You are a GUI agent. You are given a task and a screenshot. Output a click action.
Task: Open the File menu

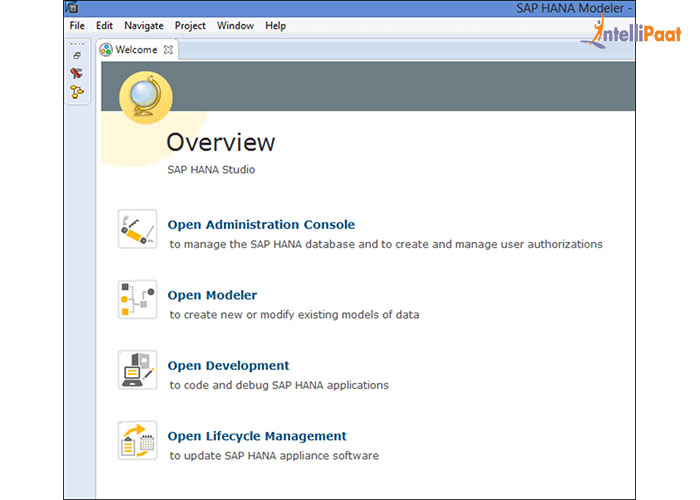coord(77,26)
